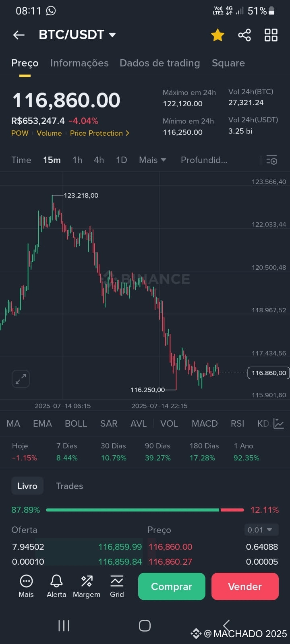The image size is (290, 644).
Task: Switch to the Dados de trading tab
Action: [x=160, y=63]
